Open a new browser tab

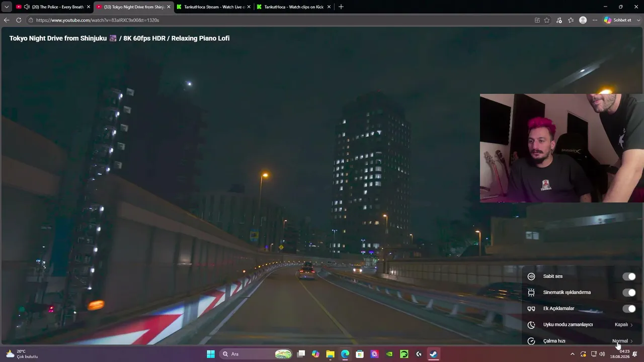click(341, 7)
